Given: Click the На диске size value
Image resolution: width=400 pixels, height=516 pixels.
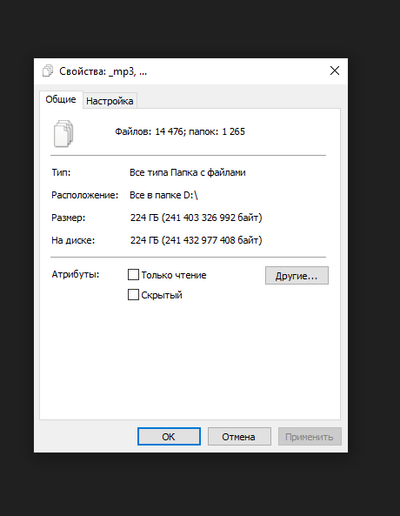Looking at the screenshot, I should (x=196, y=240).
